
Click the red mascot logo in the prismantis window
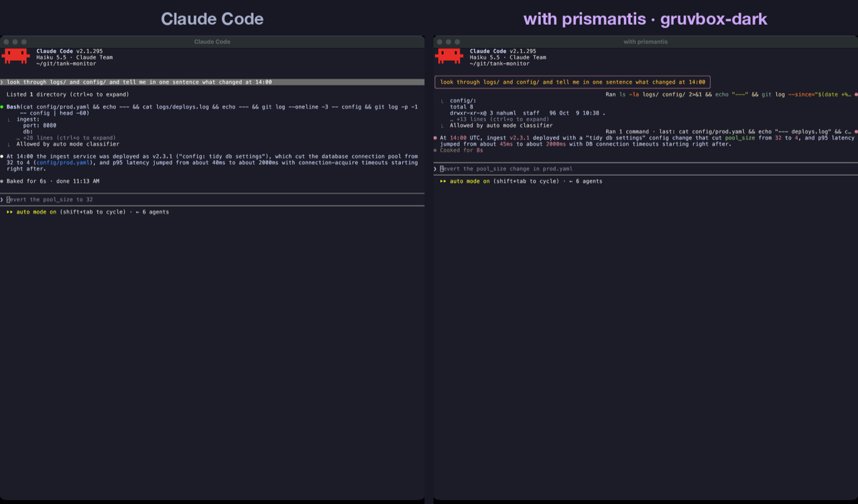pyautogui.click(x=449, y=56)
